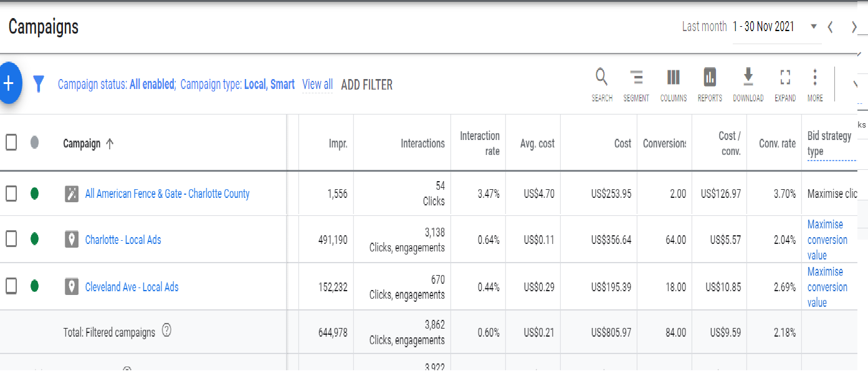The width and height of the screenshot is (868, 374).
Task: Click the blue filter funnel icon
Action: pos(39,84)
